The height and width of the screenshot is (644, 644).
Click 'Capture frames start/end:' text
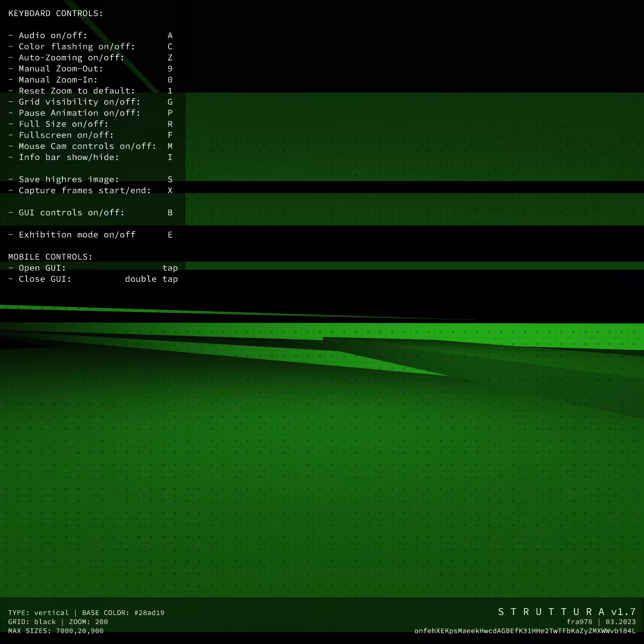tap(85, 190)
